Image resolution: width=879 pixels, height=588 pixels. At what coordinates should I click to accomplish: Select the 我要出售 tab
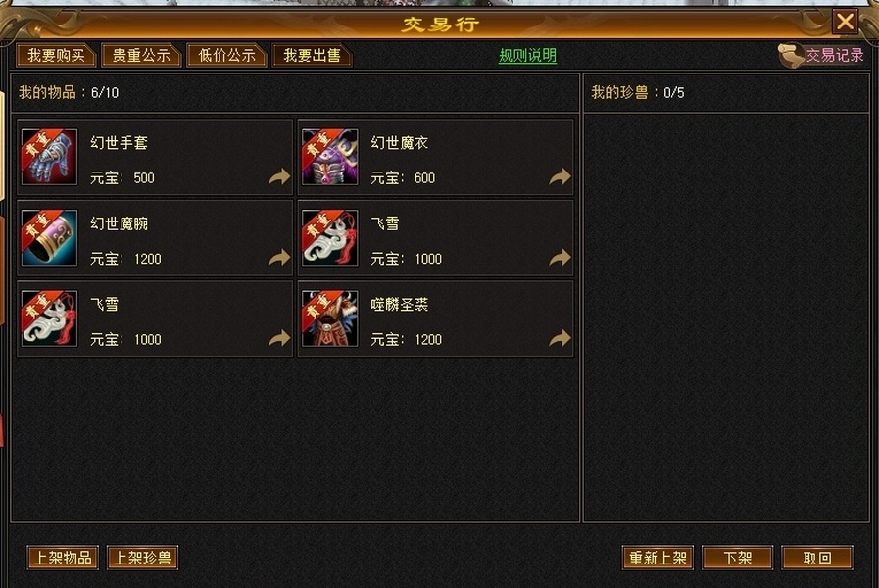pyautogui.click(x=312, y=56)
